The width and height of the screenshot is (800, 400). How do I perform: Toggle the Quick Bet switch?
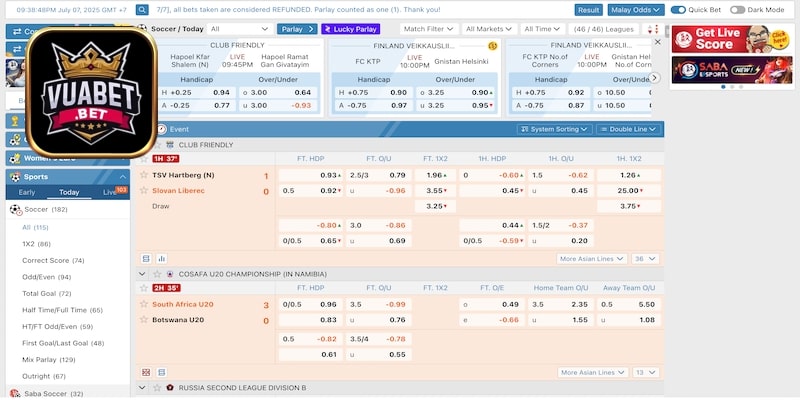pos(678,10)
